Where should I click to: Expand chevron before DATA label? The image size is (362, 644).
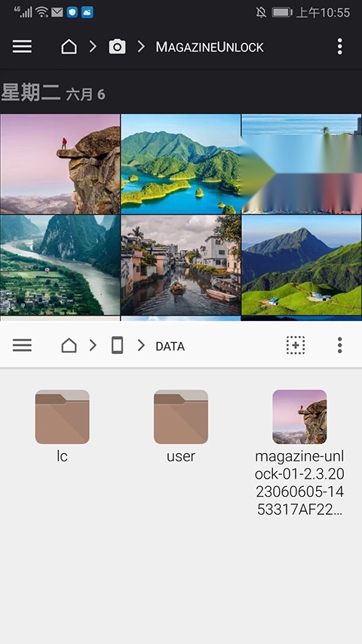click(x=141, y=346)
